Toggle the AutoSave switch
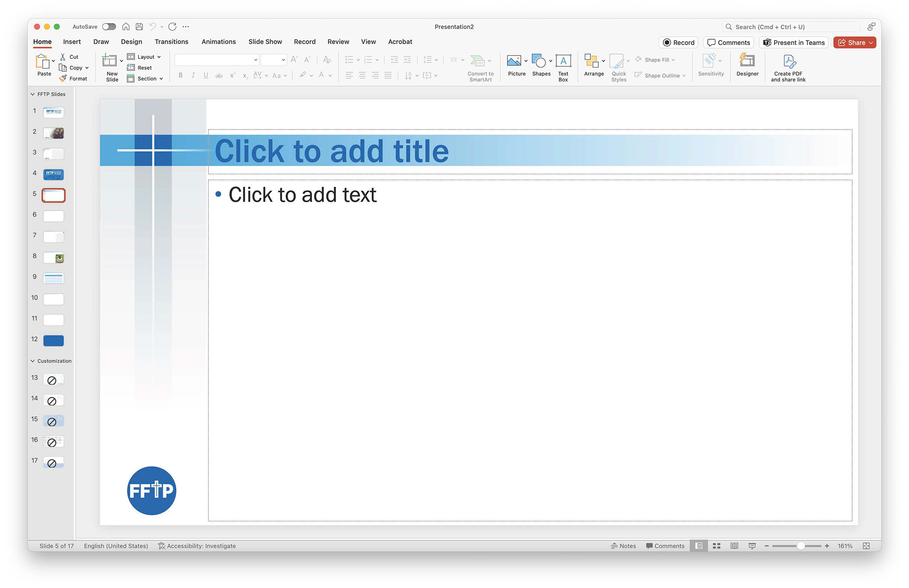Screen dimensions: 909x588 pyautogui.click(x=109, y=27)
